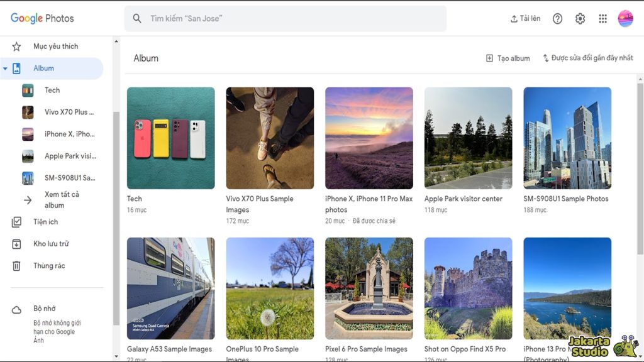The width and height of the screenshot is (644, 362).
Task: Click the SM-S908U1 Sample Photos title
Action: pos(565,199)
